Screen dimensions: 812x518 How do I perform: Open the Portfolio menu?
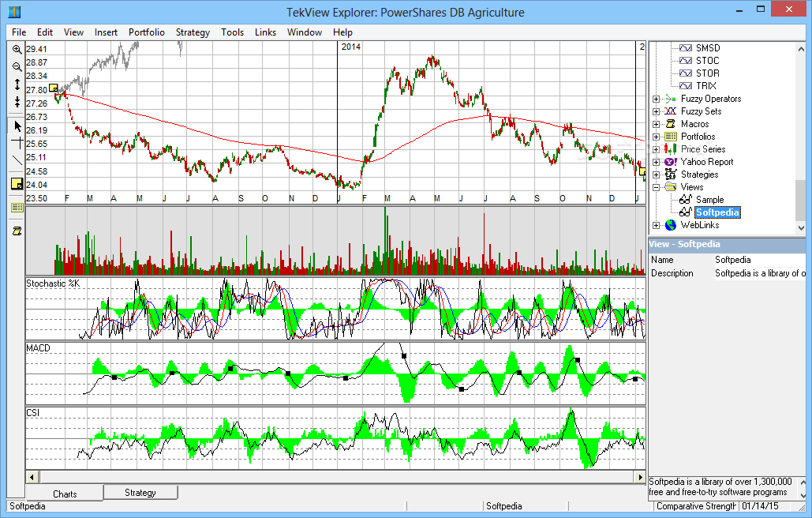pos(147,32)
